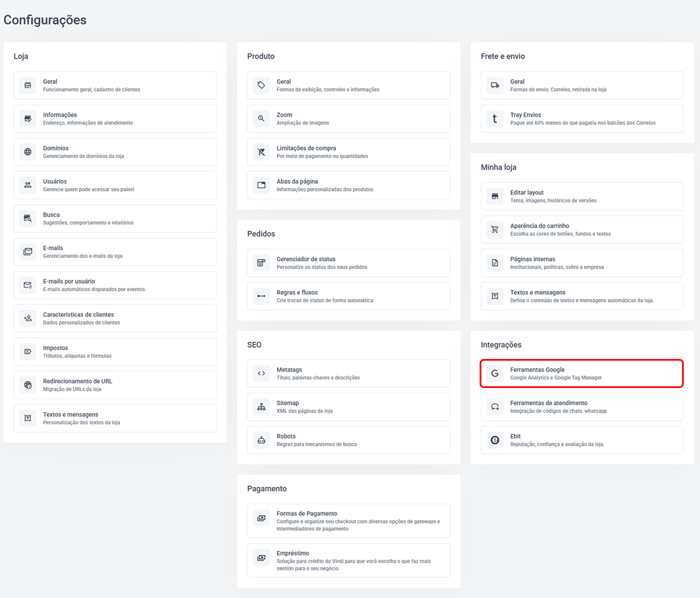
Task: Click the crossed cart icon for Limitações de compra
Action: (261, 152)
